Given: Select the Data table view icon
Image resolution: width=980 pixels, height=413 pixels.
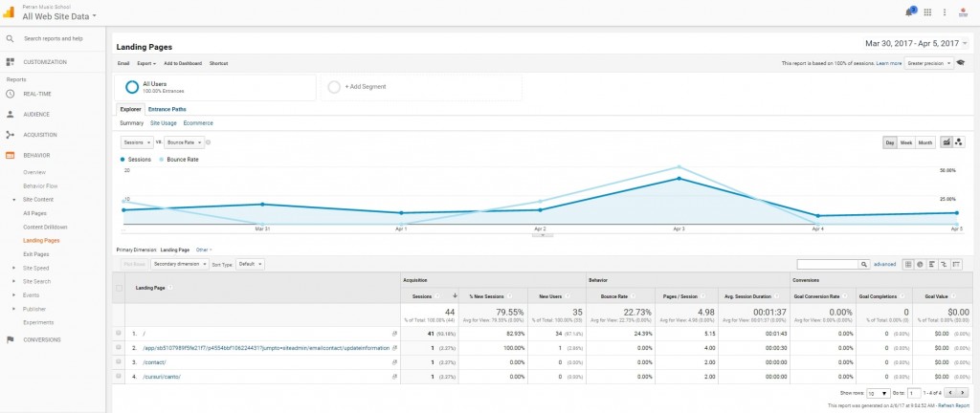Looking at the screenshot, I should coord(908,265).
